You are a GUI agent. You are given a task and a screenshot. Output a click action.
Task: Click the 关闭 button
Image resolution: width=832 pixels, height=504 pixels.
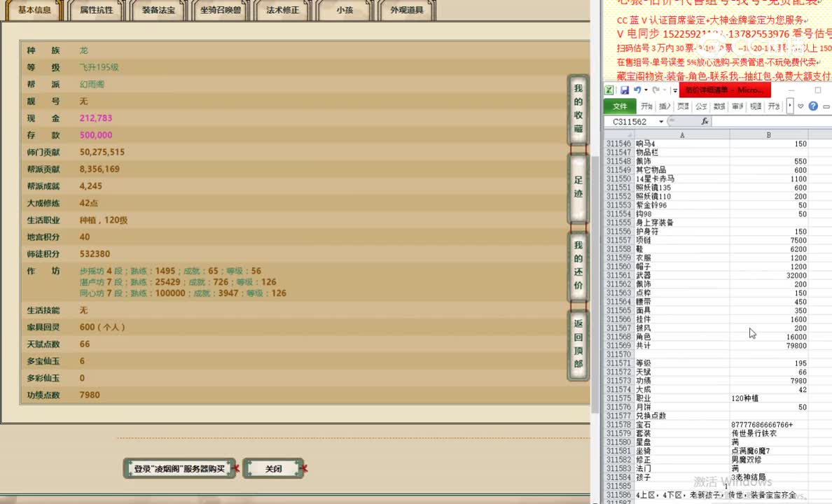tap(273, 468)
